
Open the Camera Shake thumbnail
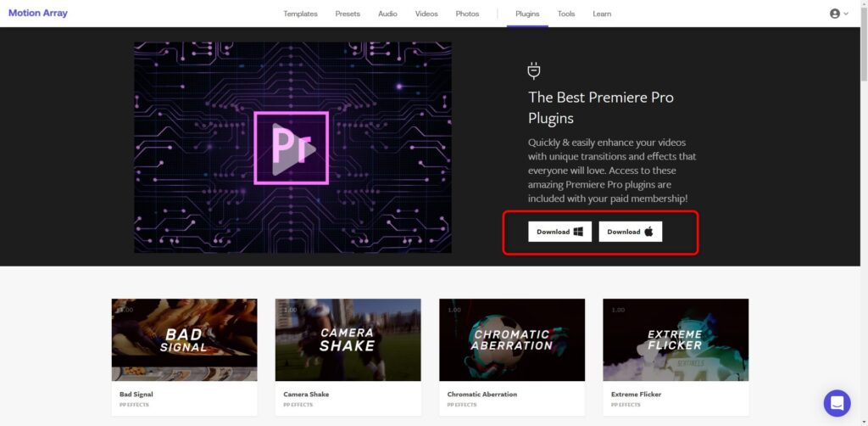348,339
